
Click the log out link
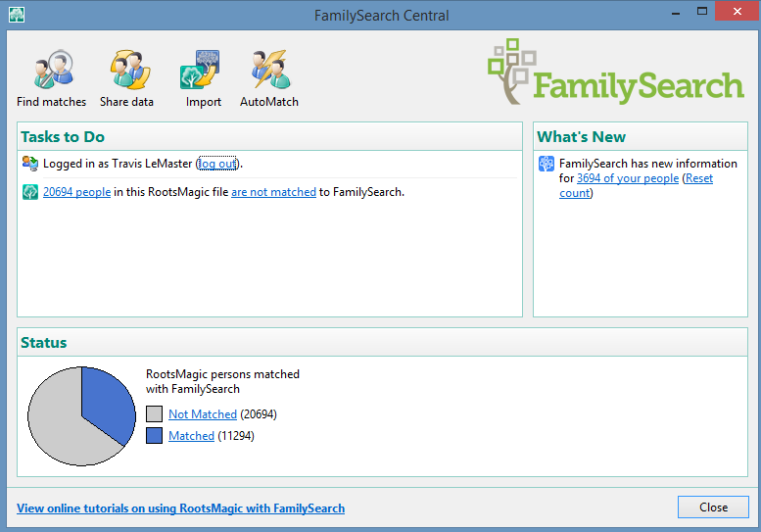pyautogui.click(x=217, y=164)
